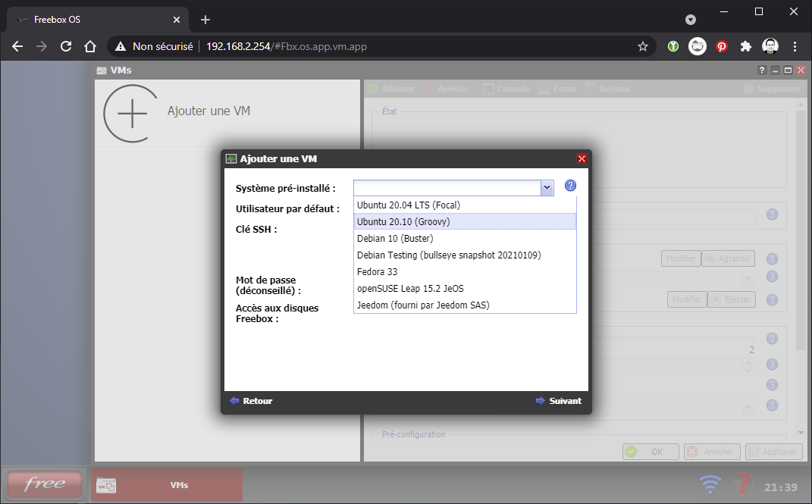
Task: Open a new browser tab with plus
Action: 205,20
